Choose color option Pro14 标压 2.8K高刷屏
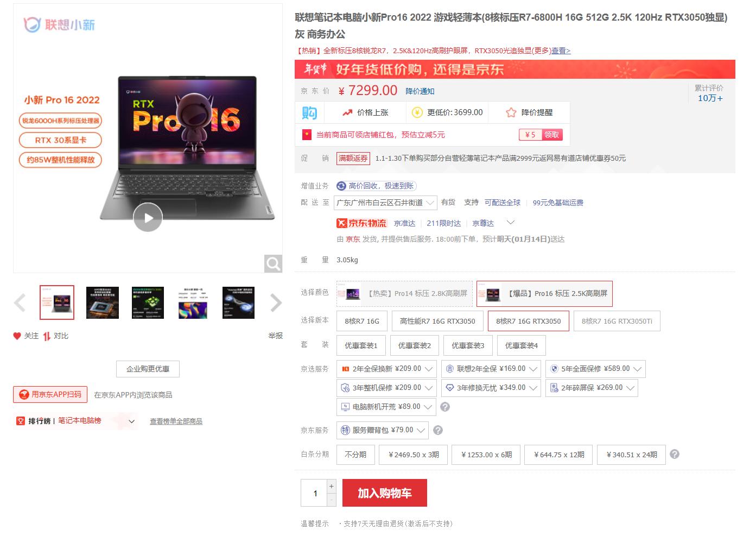756x536 pixels. coord(404,293)
